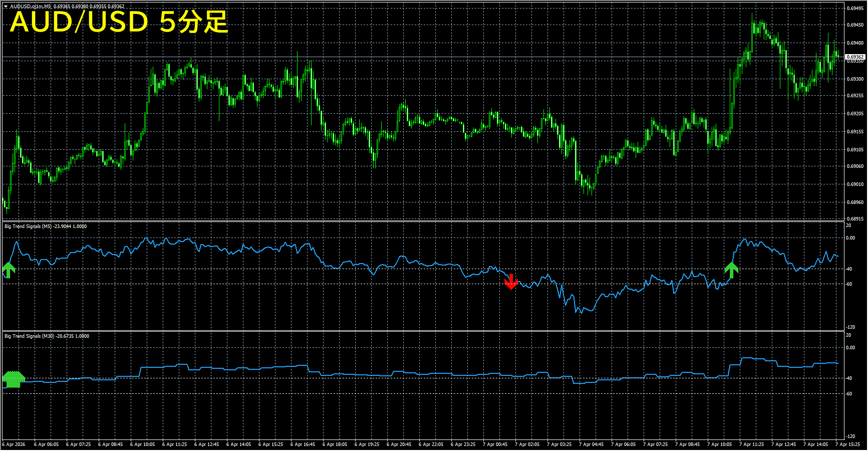This screenshot has width=868, height=451.
Task: Click the 0.00 level in the M5 indicator scale
Action: coord(850,238)
